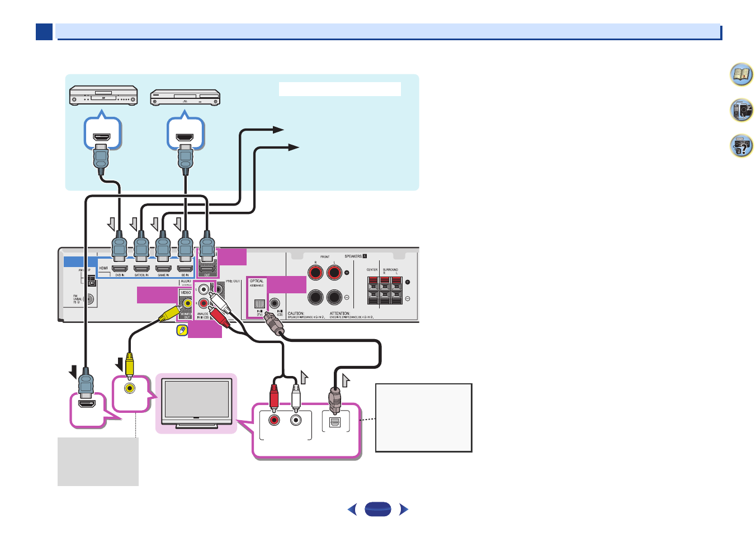Image resolution: width=756 pixels, height=533 pixels.
Task: Click the TV's HDMI input port
Action: tap(86, 403)
